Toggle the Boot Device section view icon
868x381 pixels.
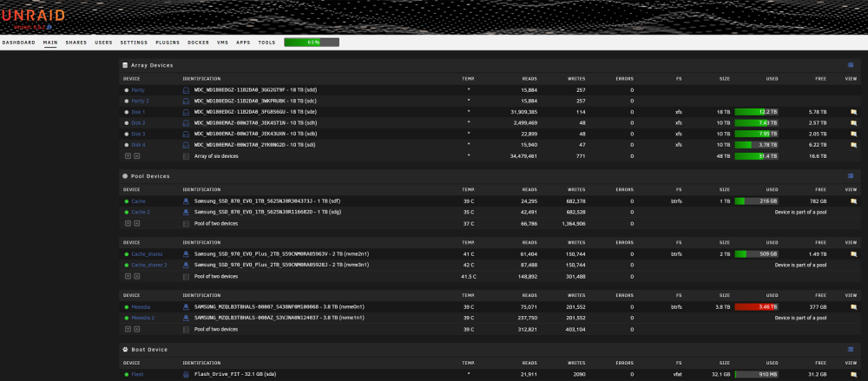pos(851,350)
